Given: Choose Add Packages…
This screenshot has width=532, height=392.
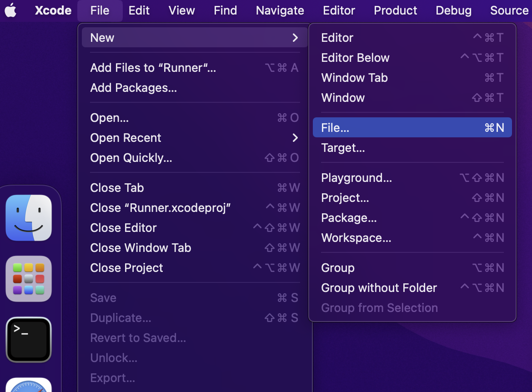Looking at the screenshot, I should coord(195,88).
